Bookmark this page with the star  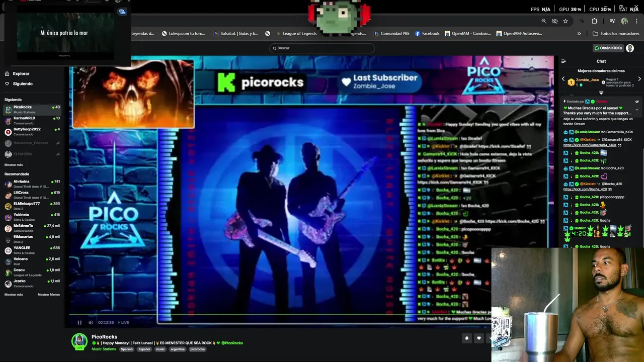coord(566,21)
